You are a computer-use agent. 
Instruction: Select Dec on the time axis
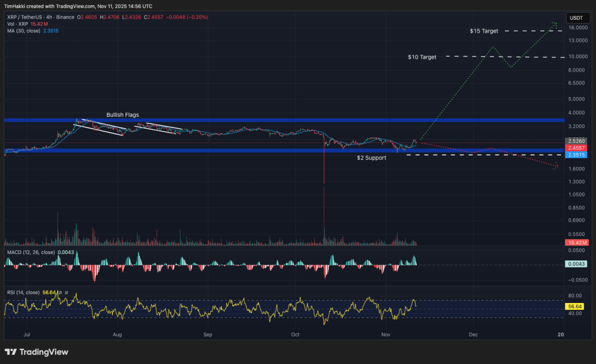473,335
